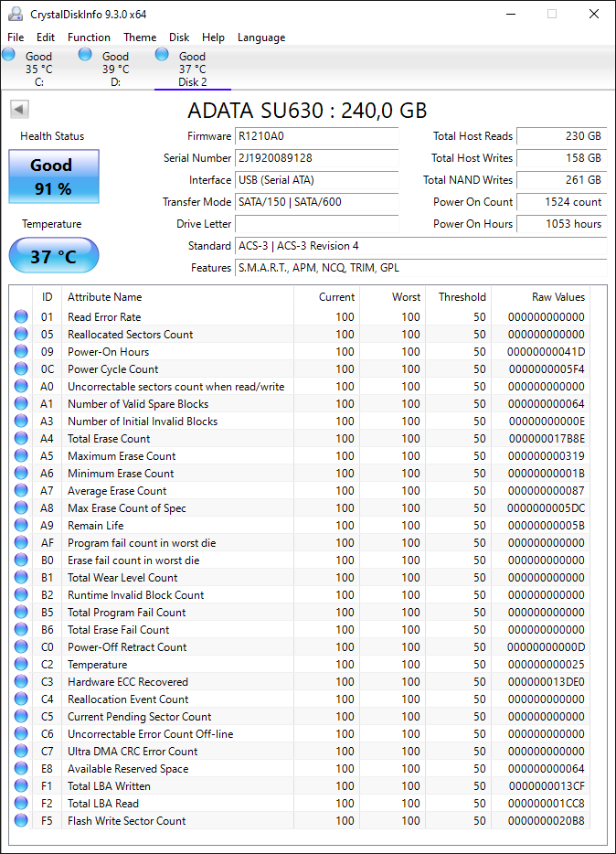Select the Minimum Erase Count row text
This screenshot has height=854, width=616.
pyautogui.click(x=121, y=474)
